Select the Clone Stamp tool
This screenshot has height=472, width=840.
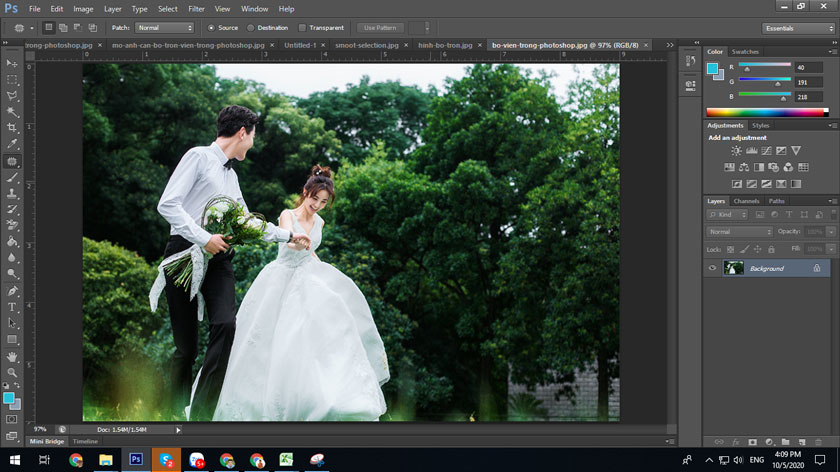coord(12,193)
